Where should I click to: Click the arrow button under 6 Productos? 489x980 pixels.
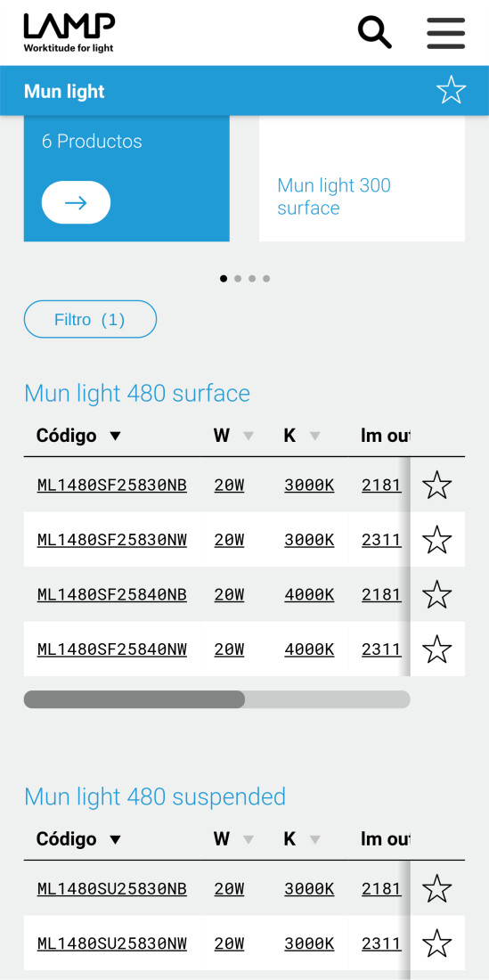pyautogui.click(x=77, y=202)
